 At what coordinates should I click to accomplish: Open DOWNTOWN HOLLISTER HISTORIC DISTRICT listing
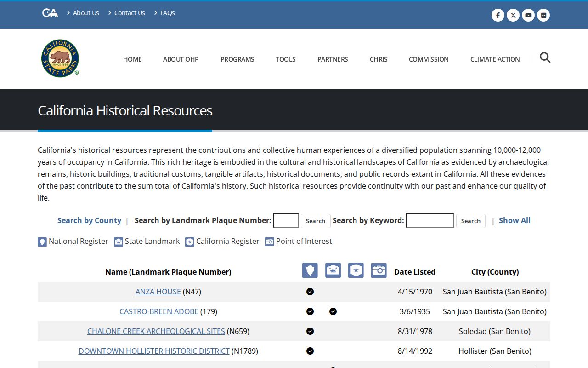tap(154, 351)
